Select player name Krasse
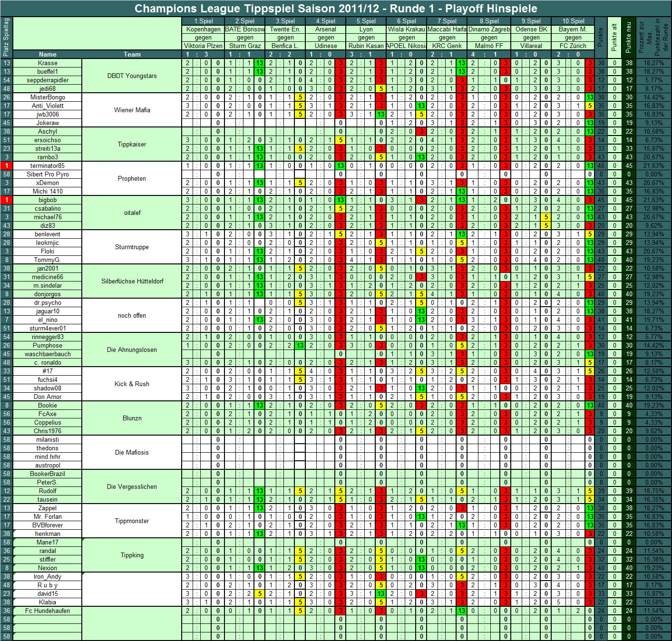 (x=48, y=63)
